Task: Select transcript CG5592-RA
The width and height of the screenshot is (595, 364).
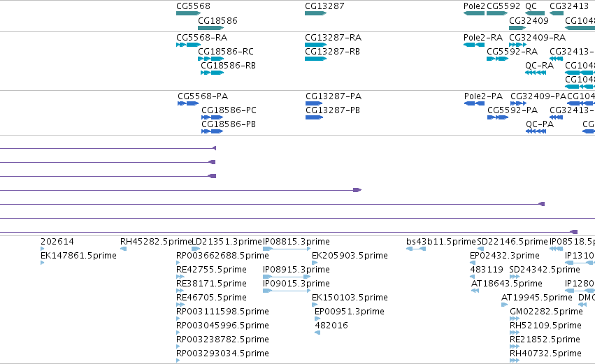Action: 512,52
